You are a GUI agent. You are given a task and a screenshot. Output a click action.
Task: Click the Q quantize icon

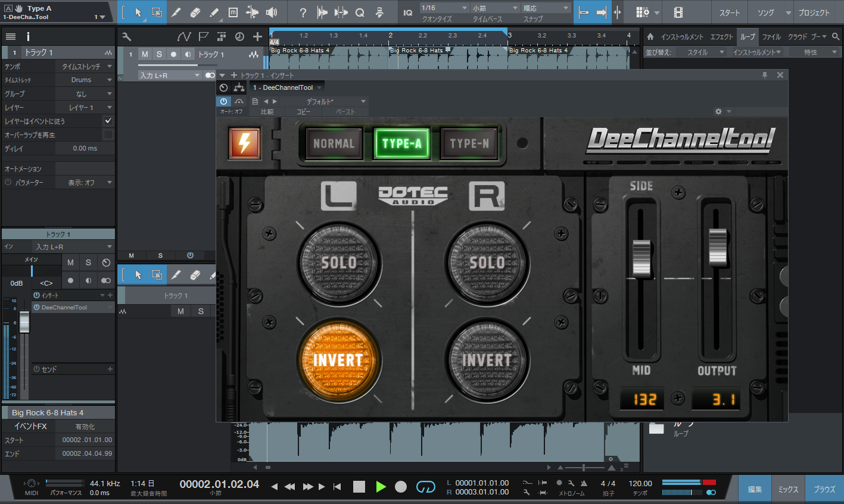[360, 12]
